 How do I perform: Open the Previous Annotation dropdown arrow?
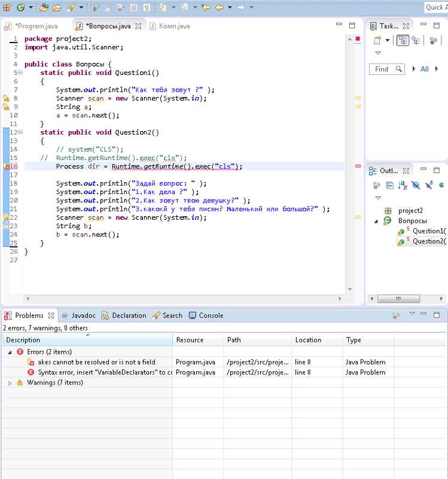[195, 7]
